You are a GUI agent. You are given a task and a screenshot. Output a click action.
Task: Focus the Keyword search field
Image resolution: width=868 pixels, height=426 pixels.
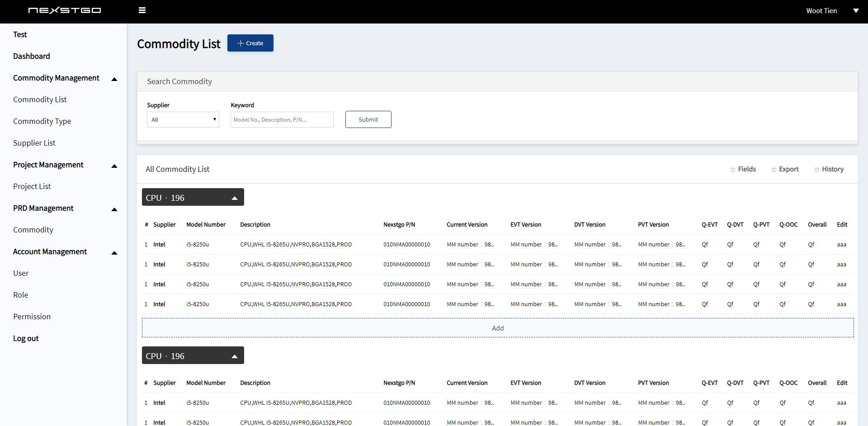click(282, 120)
